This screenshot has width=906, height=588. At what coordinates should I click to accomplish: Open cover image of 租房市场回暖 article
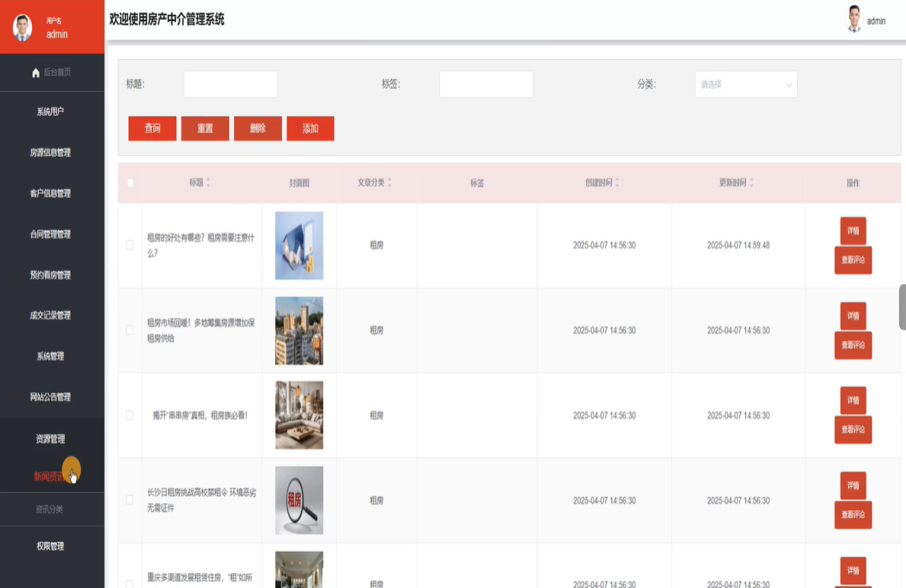coord(299,330)
